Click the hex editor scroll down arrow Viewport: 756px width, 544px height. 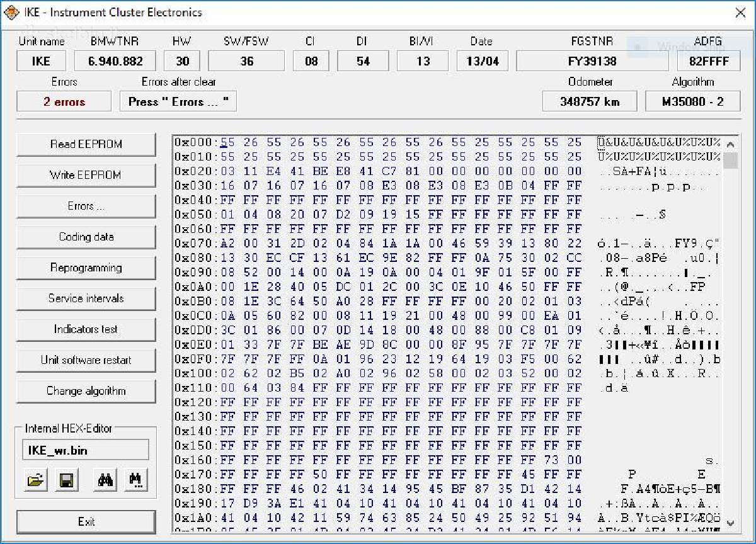click(730, 523)
